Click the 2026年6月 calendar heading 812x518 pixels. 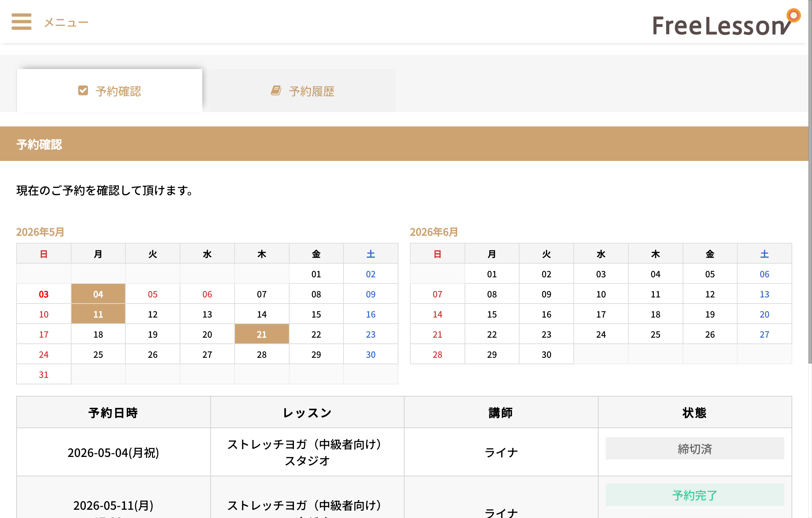(434, 232)
